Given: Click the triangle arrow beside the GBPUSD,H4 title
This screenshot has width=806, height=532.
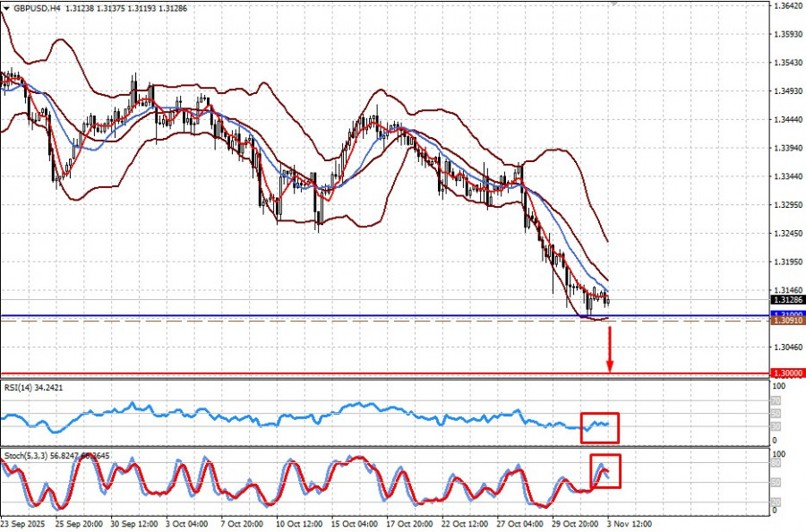Looking at the screenshot, I should click(x=6, y=8).
